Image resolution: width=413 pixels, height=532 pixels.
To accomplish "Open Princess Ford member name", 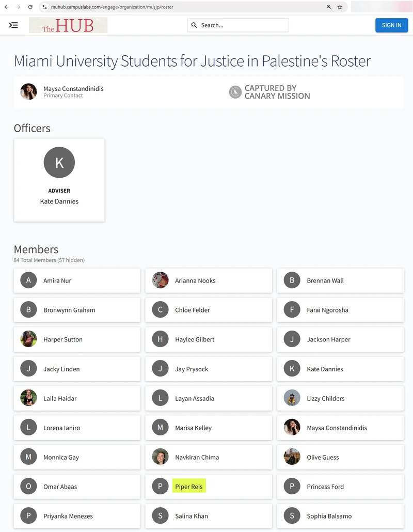I will [325, 487].
